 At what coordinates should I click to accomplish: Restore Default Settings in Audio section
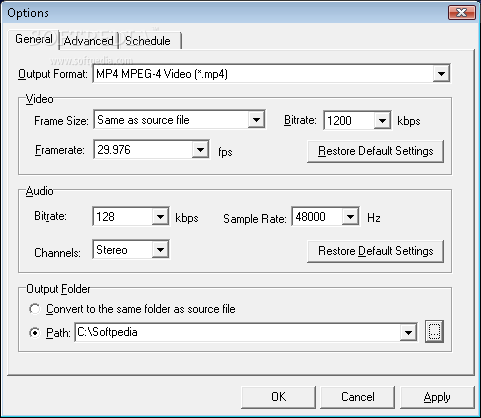(375, 251)
